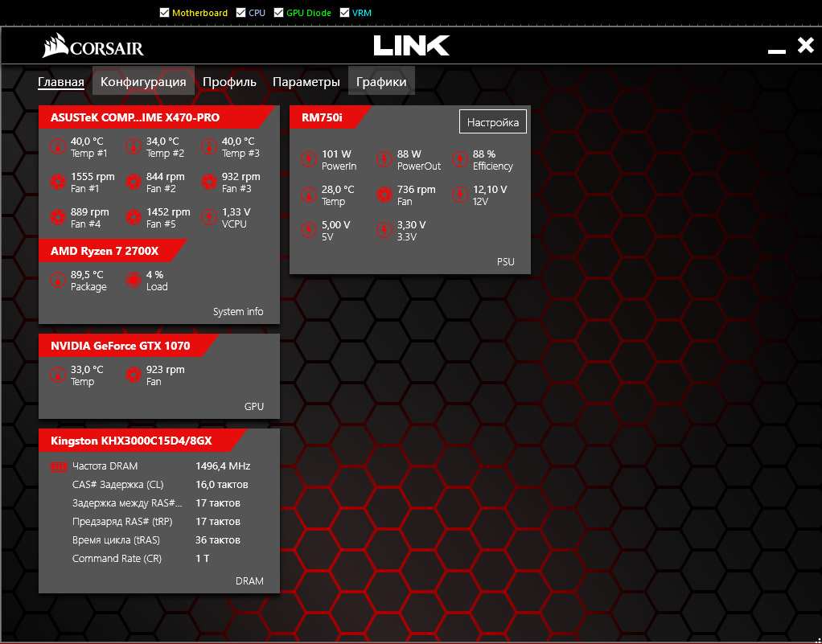This screenshot has width=822, height=644.
Task: Click the Corsair sails logo
Action: pyautogui.click(x=55, y=45)
